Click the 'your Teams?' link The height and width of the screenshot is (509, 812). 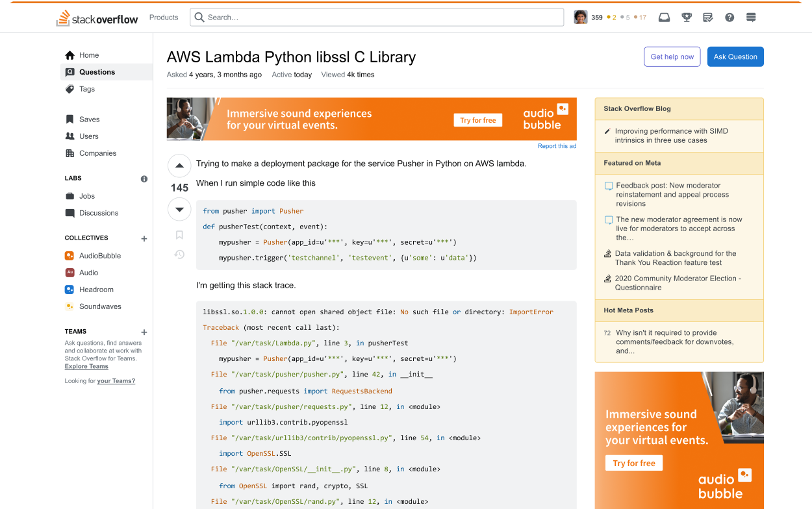pyautogui.click(x=116, y=381)
